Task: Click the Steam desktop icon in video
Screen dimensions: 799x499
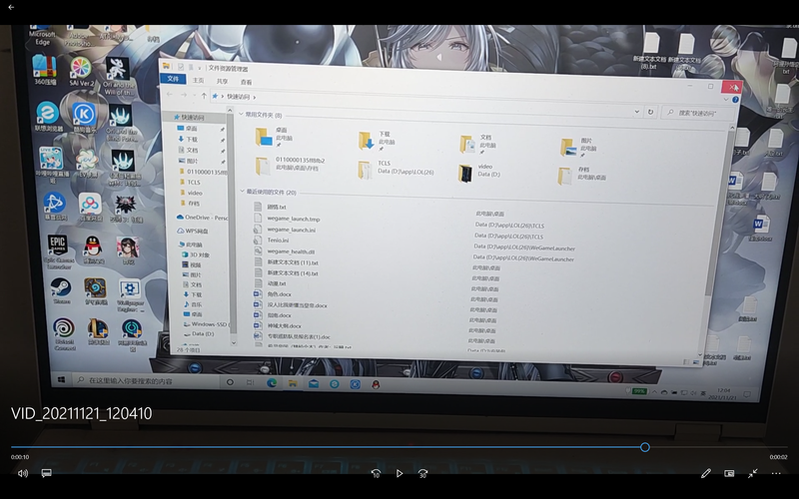Action: (x=61, y=290)
